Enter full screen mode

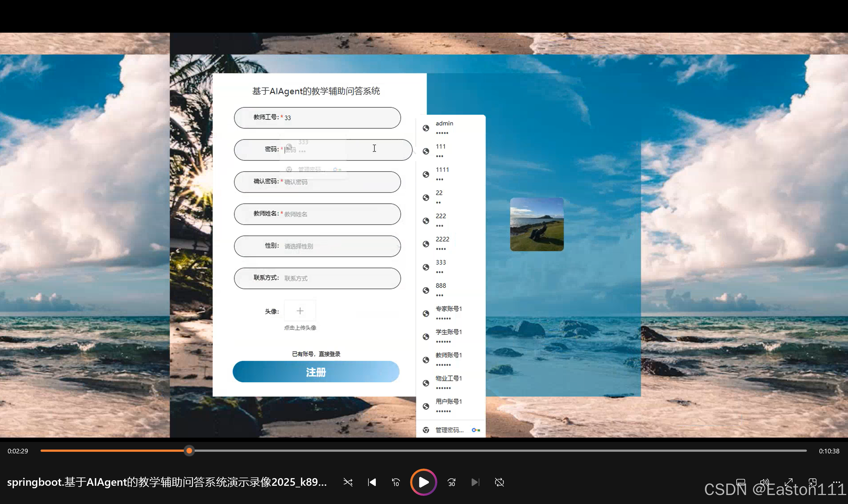[x=789, y=482]
